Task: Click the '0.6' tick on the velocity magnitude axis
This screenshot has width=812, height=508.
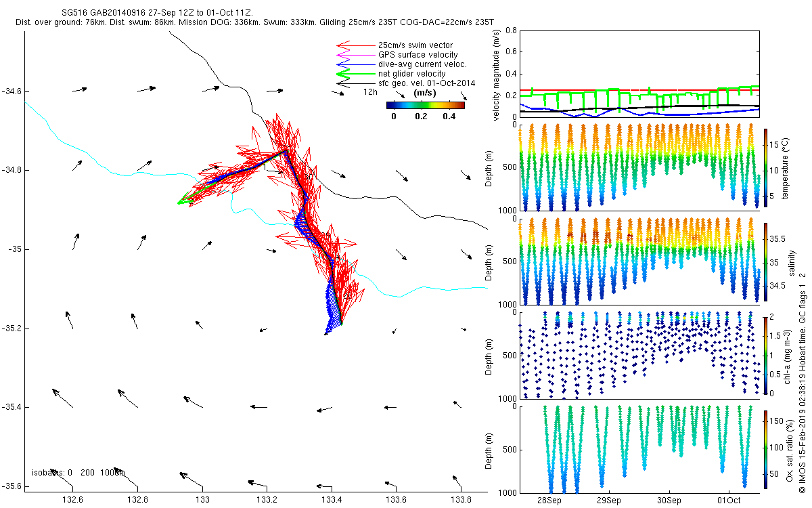Action: coord(510,53)
